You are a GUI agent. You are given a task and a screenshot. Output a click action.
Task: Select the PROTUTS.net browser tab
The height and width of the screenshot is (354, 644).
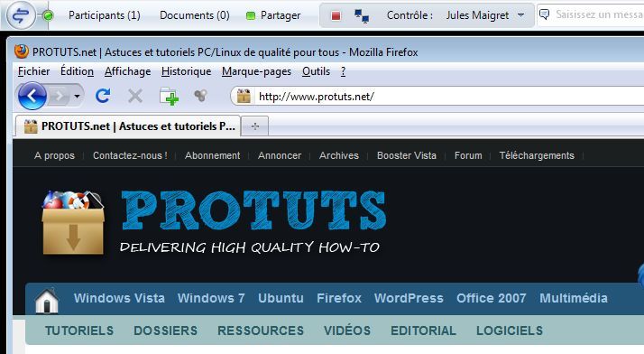[128, 126]
